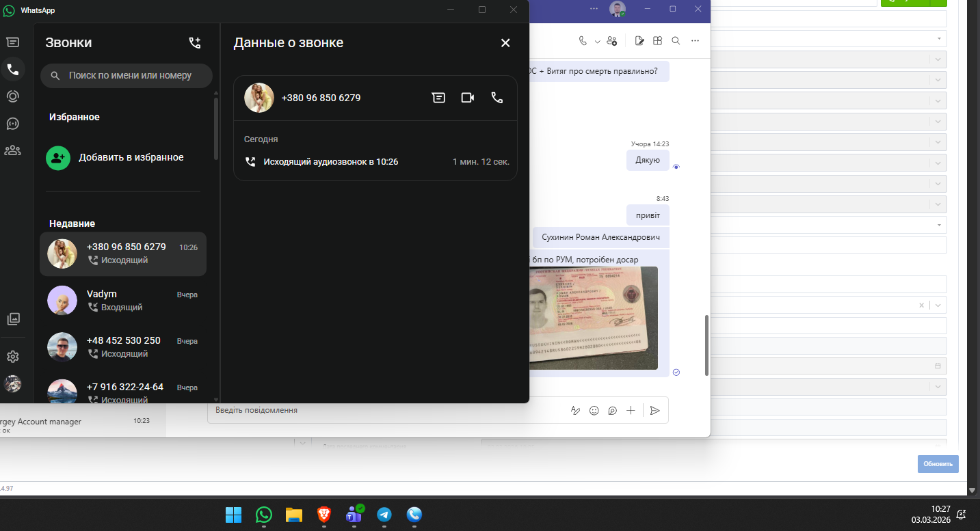
Task: Open the Communities icon in WhatsApp sidebar
Action: [12, 150]
